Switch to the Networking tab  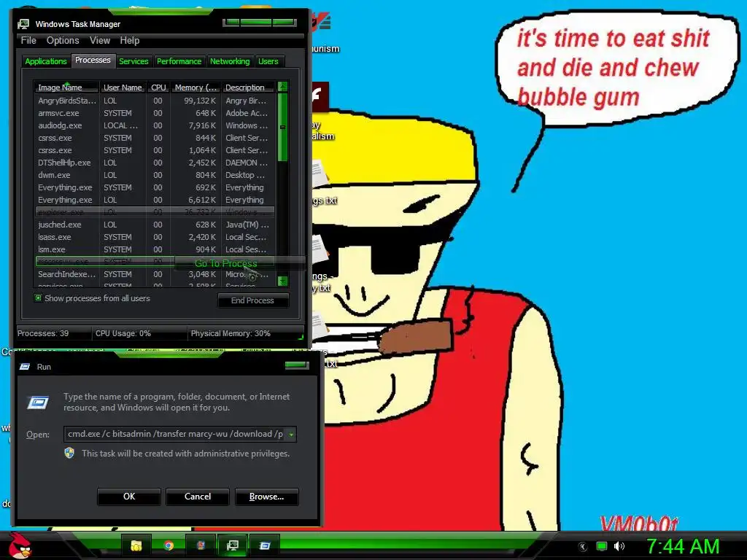230,61
